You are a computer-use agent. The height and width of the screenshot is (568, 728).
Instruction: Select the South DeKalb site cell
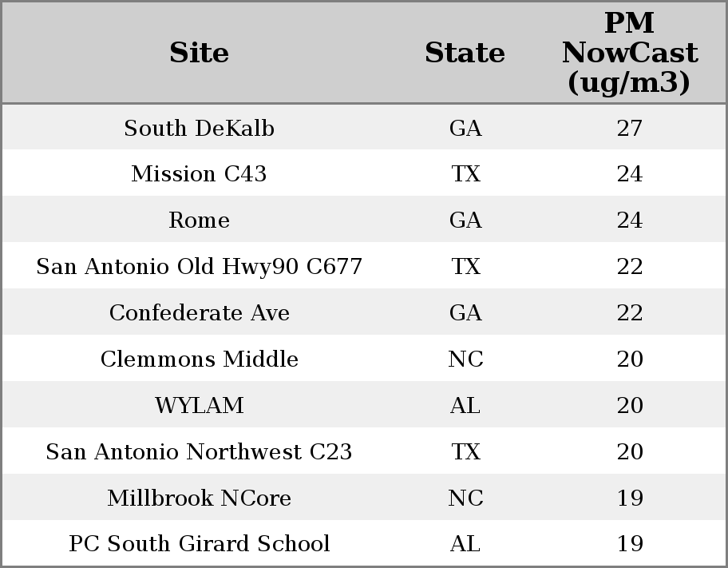(199, 128)
